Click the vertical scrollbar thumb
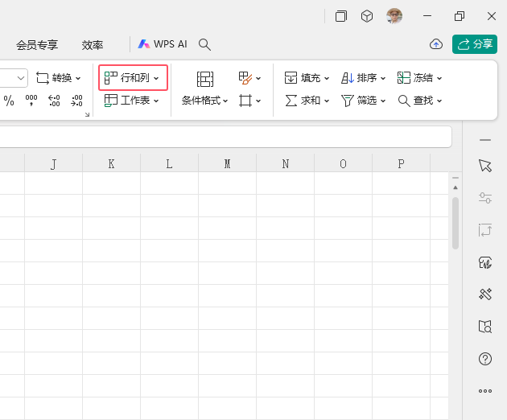507x420 pixels. coord(455,223)
